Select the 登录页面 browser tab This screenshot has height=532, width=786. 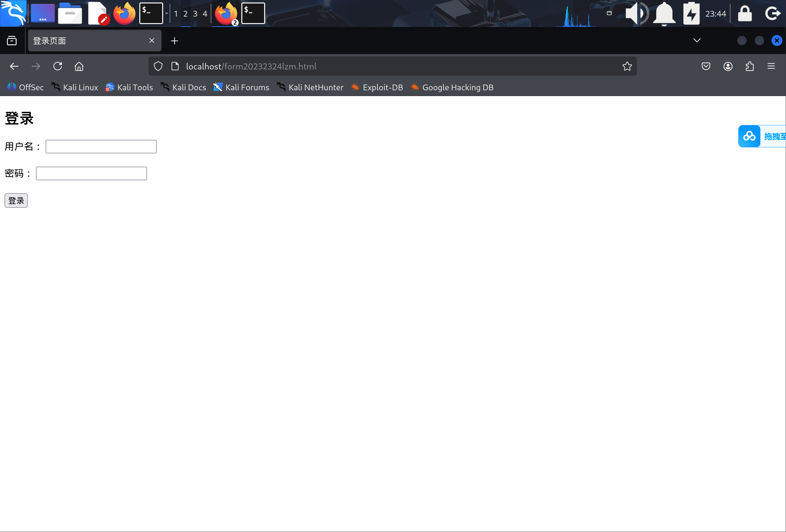coord(88,41)
